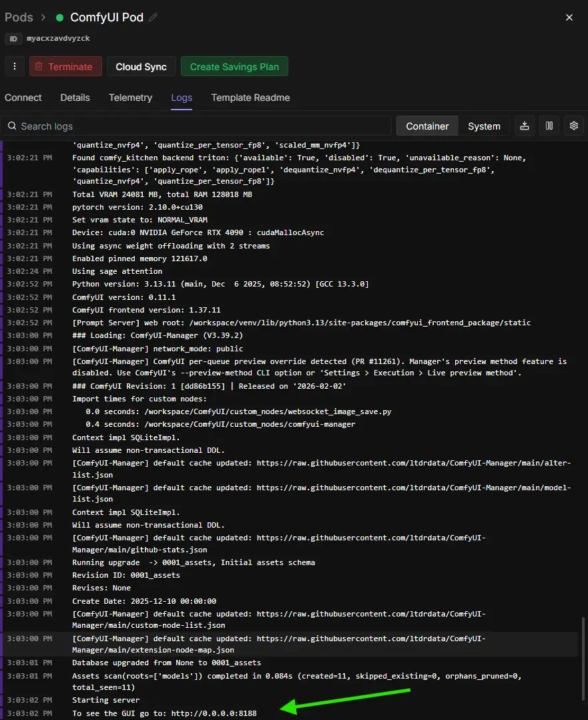Switch to the Telemetry tab
The width and height of the screenshot is (588, 720).
130,98
